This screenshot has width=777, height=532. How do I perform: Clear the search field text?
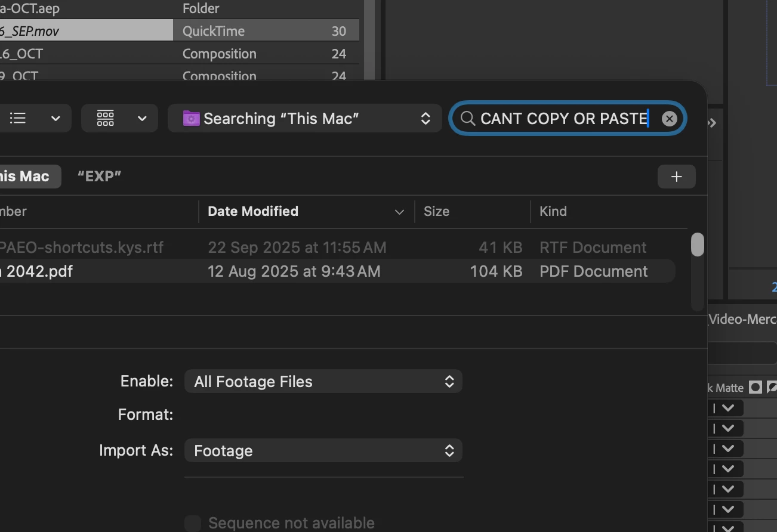669,119
